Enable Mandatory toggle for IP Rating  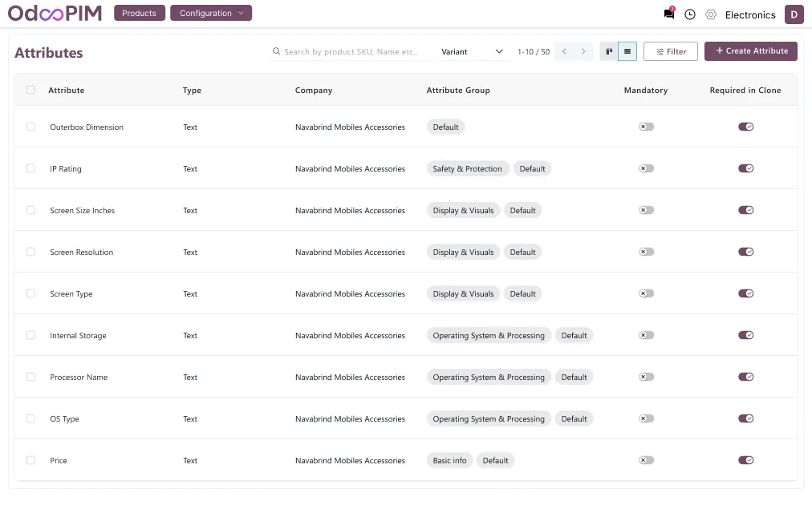pos(646,168)
